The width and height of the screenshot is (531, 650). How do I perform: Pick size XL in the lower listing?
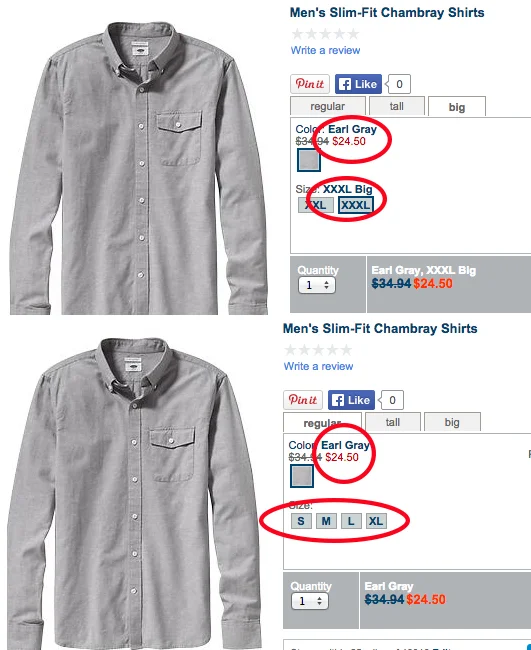[x=376, y=521]
